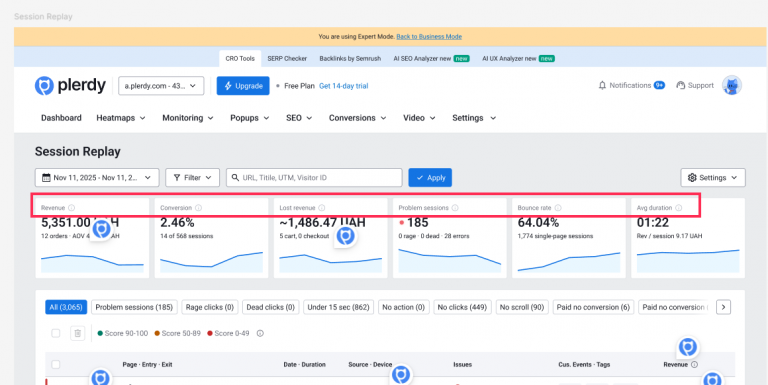This screenshot has height=385, width=768.
Task: Go to Dashboard
Action: (61, 118)
